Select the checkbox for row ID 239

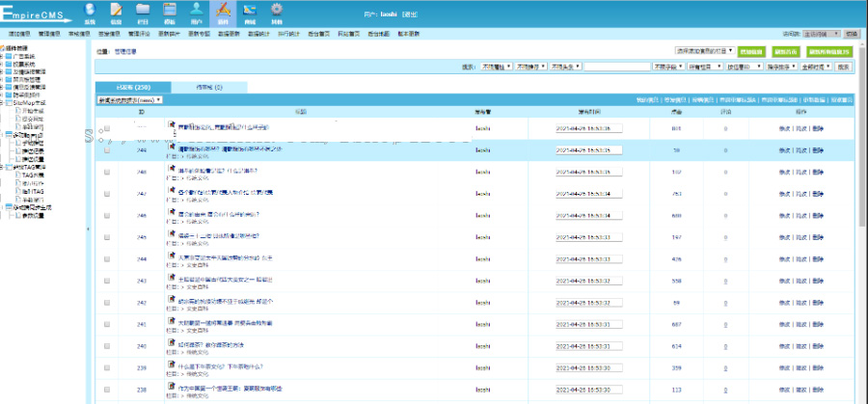(107, 367)
